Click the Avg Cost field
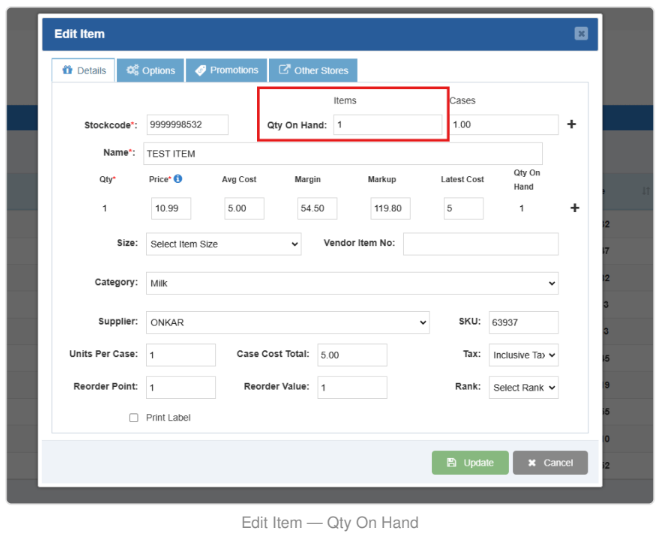This screenshot has width=662, height=536. pos(244,208)
